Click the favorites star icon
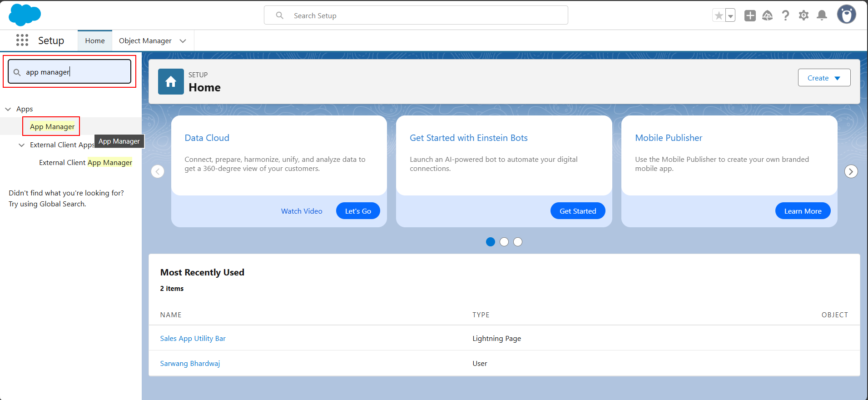The width and height of the screenshot is (868, 400). [x=719, y=16]
